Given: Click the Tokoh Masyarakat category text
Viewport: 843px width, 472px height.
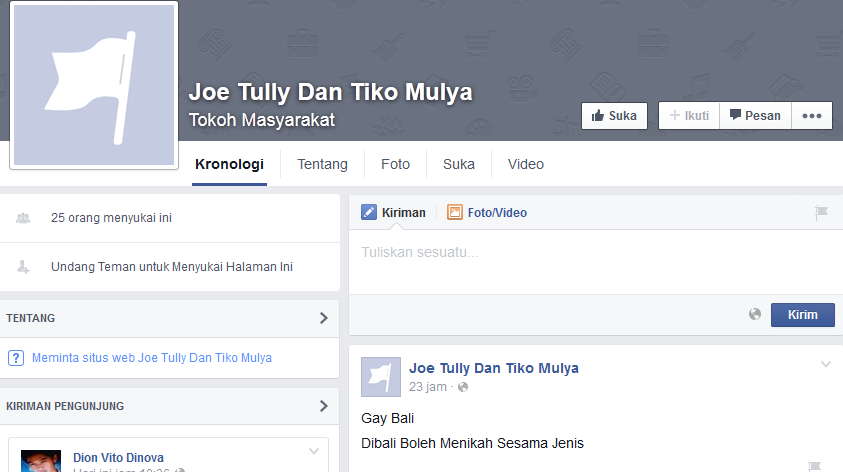Looking at the screenshot, I should click(262, 120).
